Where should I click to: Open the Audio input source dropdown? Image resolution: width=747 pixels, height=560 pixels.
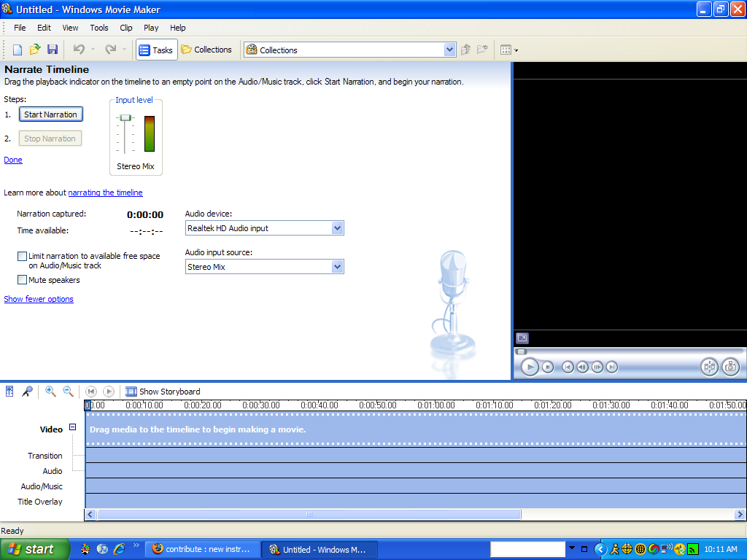(x=337, y=266)
